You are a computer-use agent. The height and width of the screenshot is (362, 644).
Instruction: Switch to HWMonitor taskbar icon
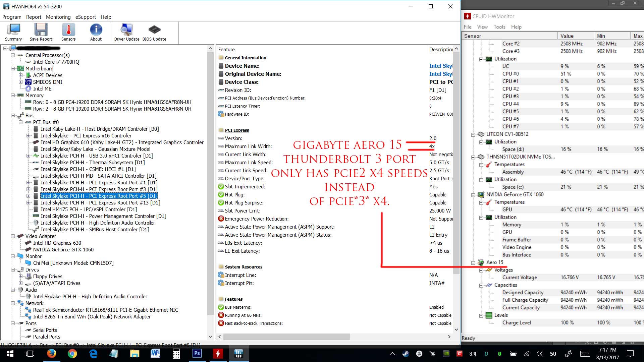(x=218, y=354)
